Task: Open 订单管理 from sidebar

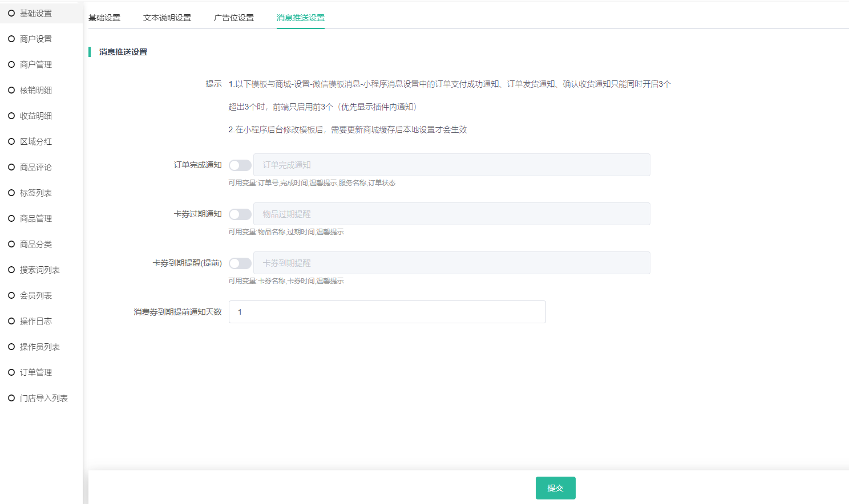Action: [35, 372]
